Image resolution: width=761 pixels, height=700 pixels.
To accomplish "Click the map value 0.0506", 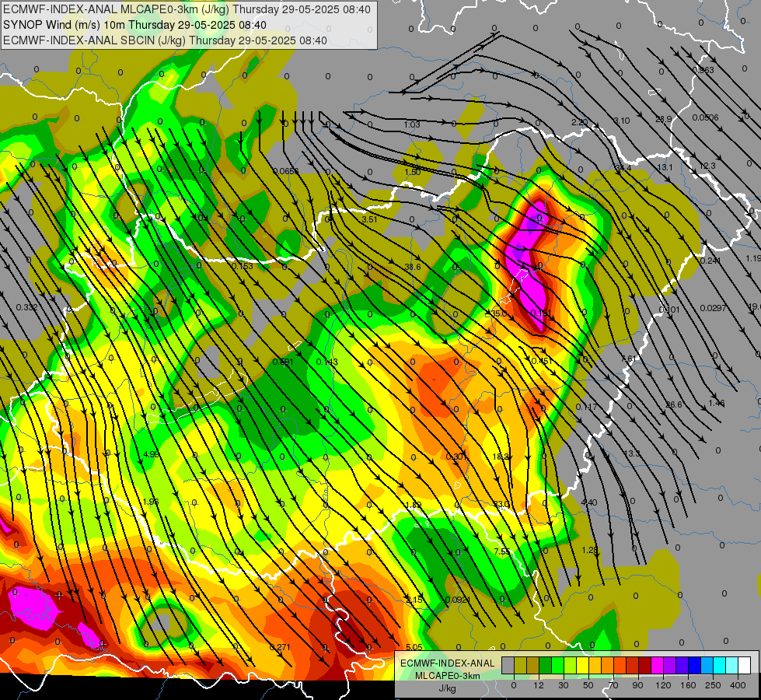I will [x=705, y=117].
